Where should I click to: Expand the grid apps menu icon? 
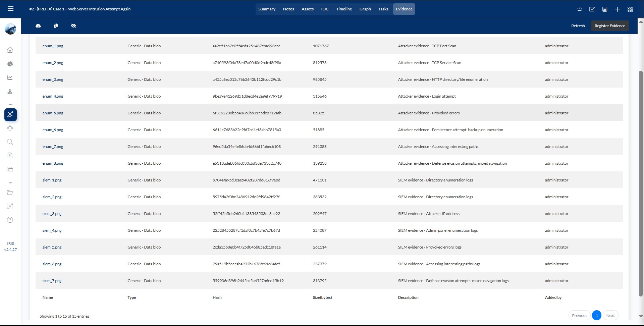coord(630,9)
